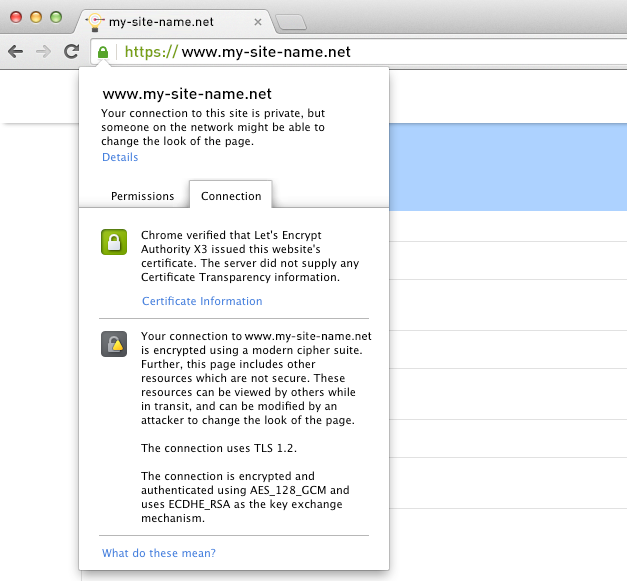This screenshot has width=627, height=581.
Task: Click the popup heading www.my-site-name.net
Action: coord(187,94)
